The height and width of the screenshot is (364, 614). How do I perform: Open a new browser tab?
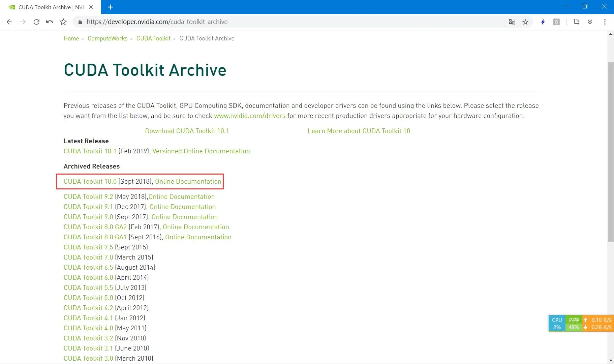coord(110,7)
